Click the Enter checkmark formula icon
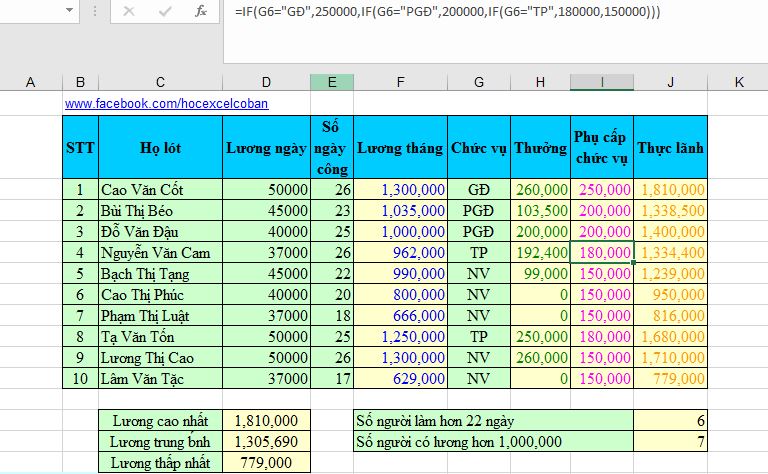 tap(165, 11)
